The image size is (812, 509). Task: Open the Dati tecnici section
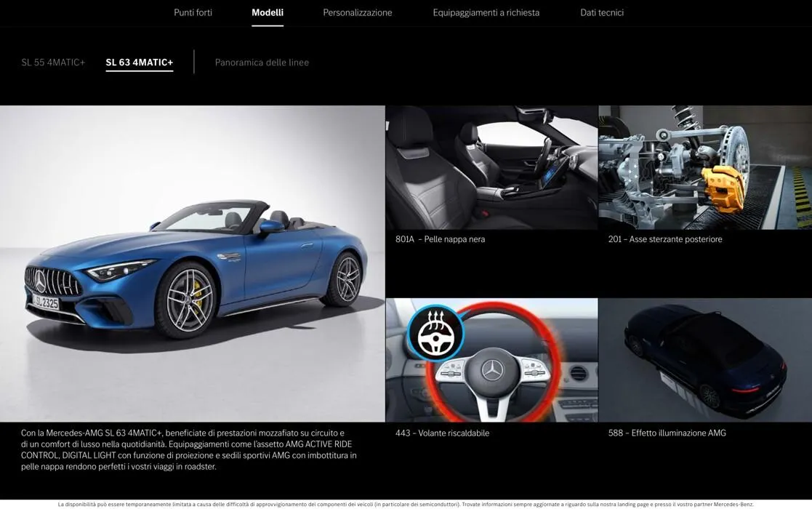(602, 12)
